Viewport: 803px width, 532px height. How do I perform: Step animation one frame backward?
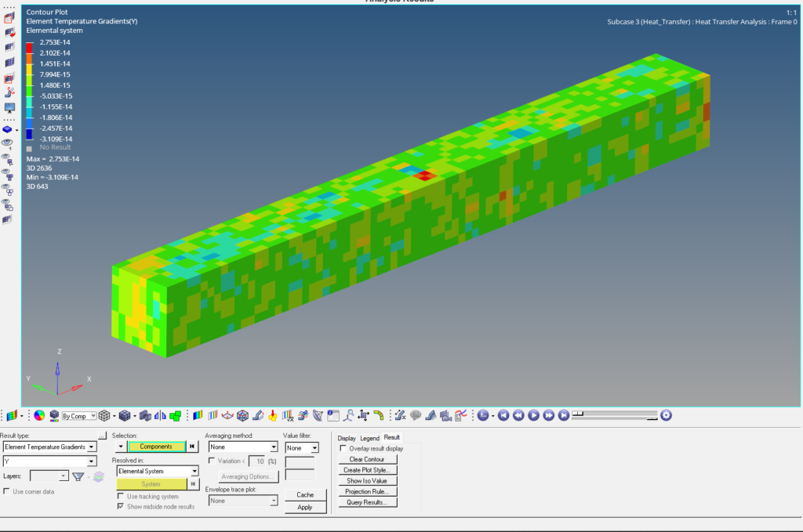[x=518, y=415]
